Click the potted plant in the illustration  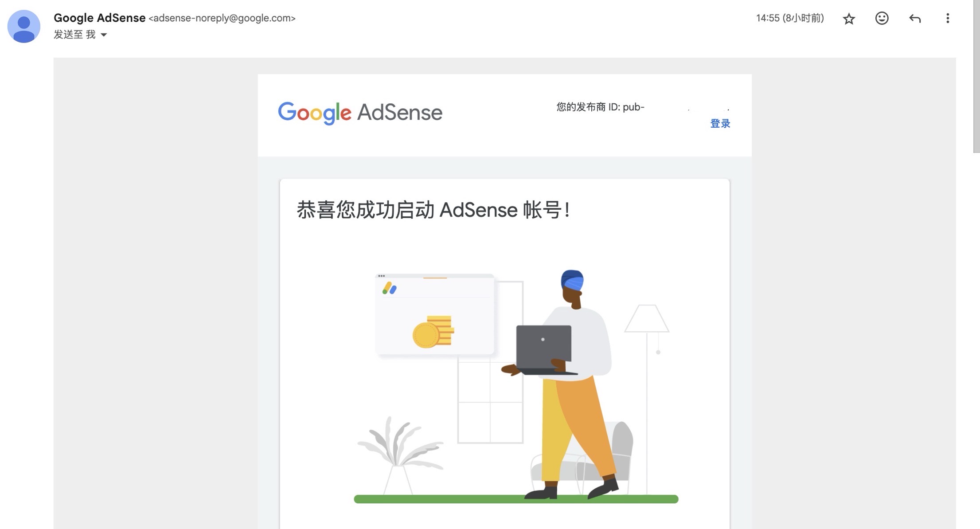pos(399,455)
